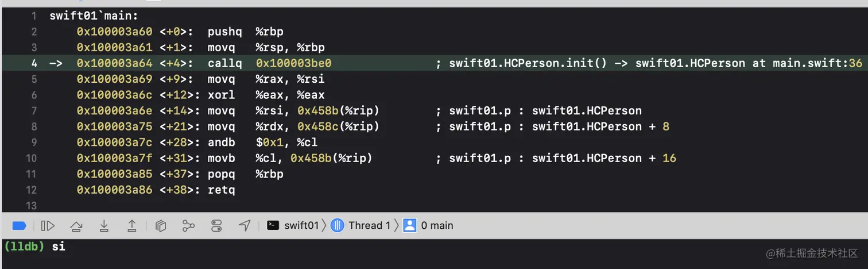Continue program execution
The width and height of the screenshot is (868, 269).
click(48, 226)
